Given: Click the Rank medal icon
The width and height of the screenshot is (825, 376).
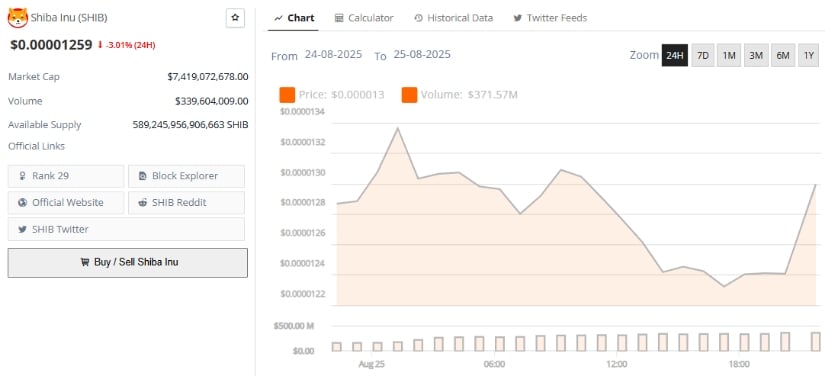Looking at the screenshot, I should point(22,176).
